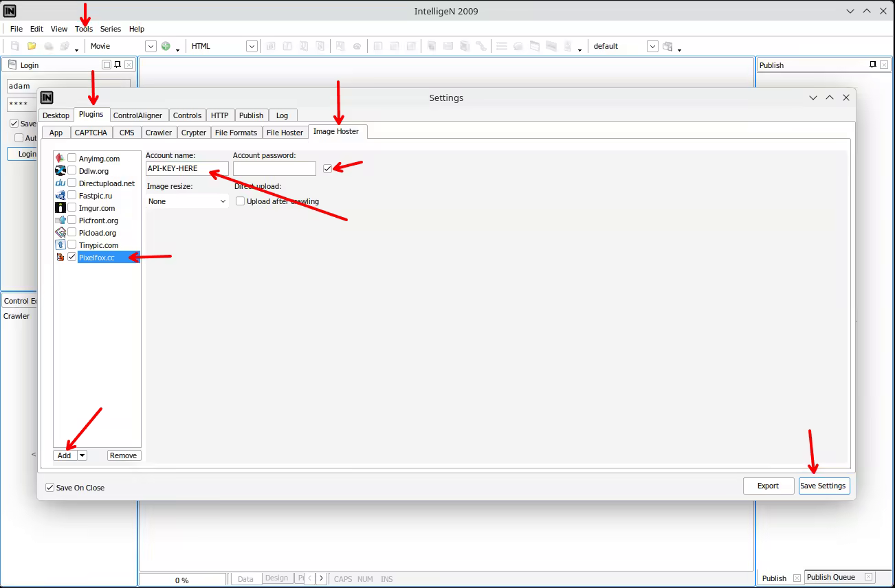
Task: Enable the Imgur.com checkbox
Action: tap(72, 208)
